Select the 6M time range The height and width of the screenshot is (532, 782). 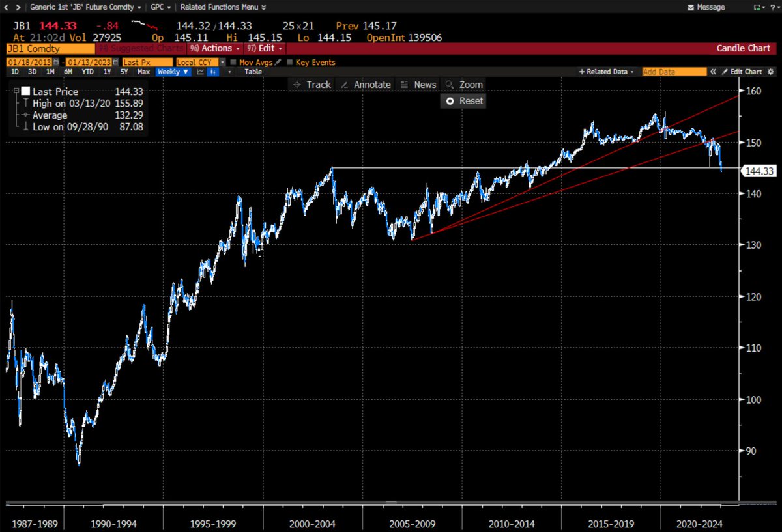[x=68, y=72]
